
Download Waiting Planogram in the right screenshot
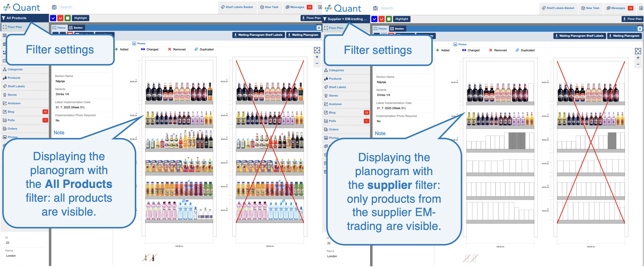click(x=624, y=36)
